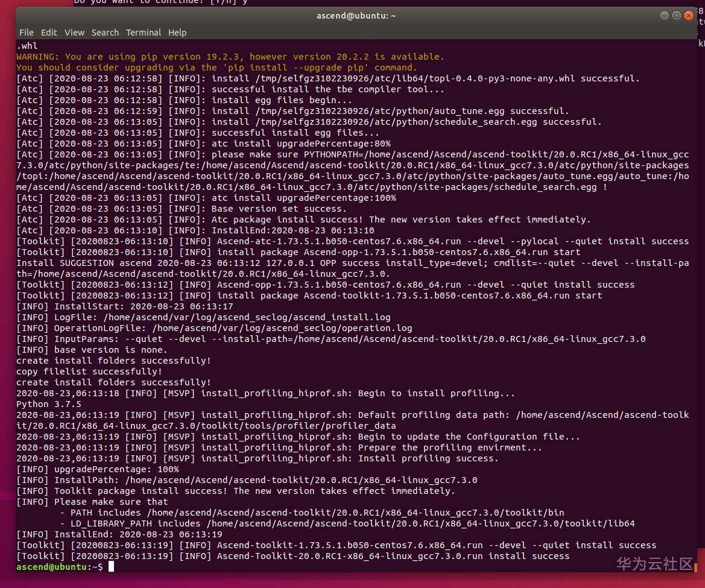705x588 pixels.
Task: Click 'atc install upgradePercentage:80%' line
Action: point(203,144)
